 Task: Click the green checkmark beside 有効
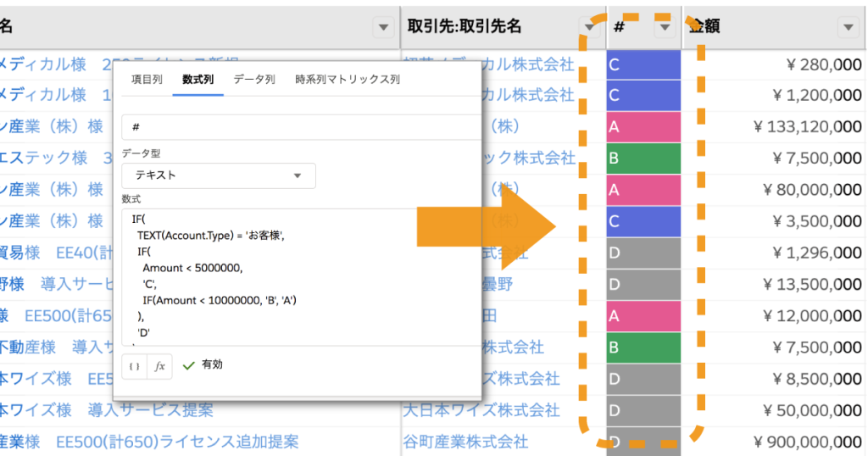click(188, 365)
